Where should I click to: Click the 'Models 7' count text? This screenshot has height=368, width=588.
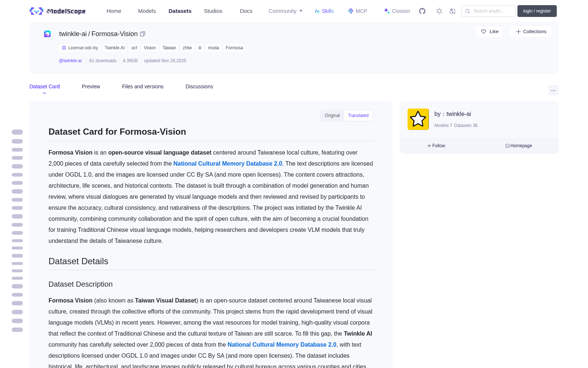pos(443,125)
